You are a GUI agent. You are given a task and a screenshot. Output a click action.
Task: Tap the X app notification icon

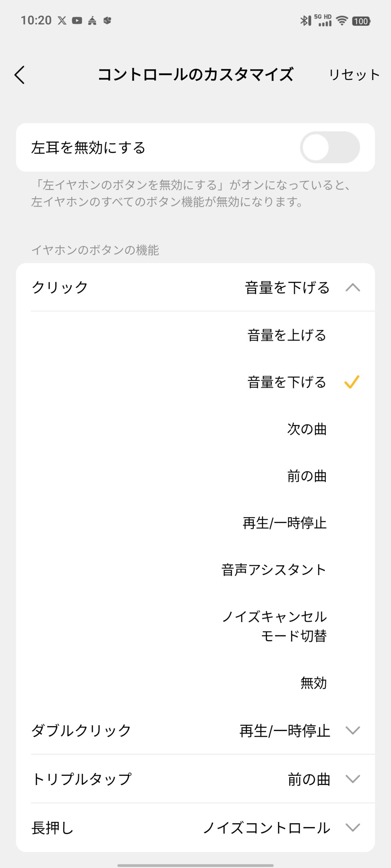(x=62, y=21)
